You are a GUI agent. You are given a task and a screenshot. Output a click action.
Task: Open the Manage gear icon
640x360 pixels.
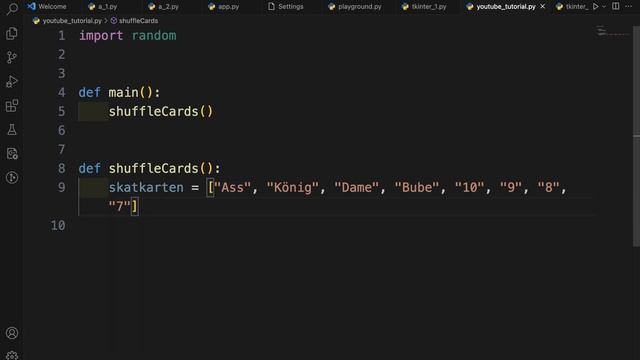pyautogui.click(x=12, y=356)
